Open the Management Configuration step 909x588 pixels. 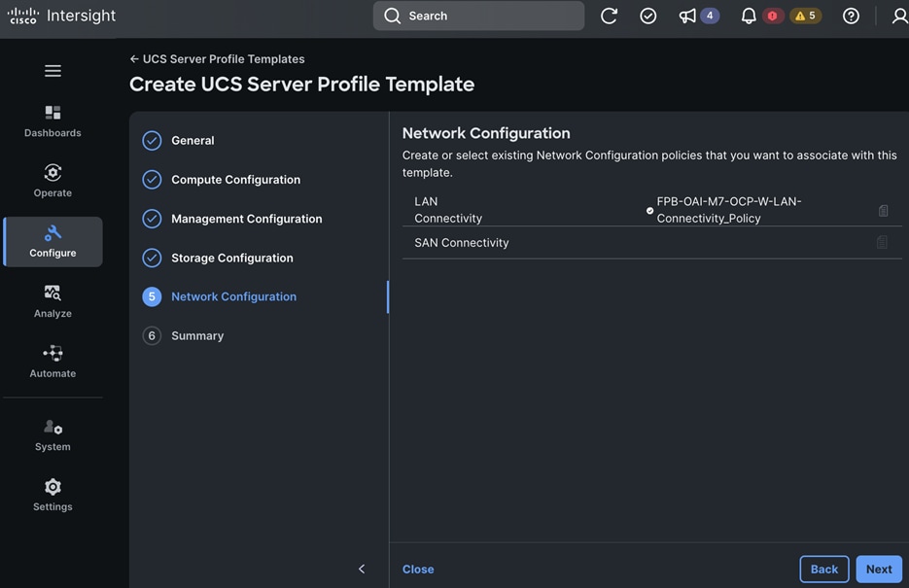point(246,219)
